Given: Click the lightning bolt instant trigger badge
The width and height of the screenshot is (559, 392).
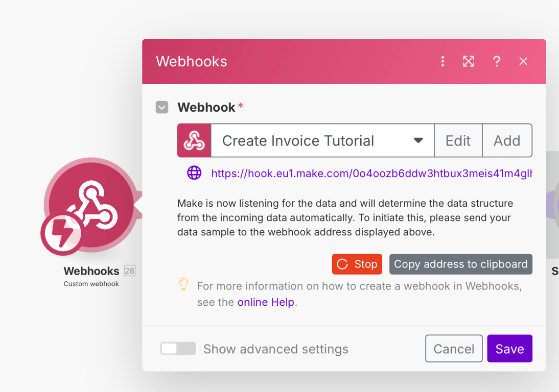Looking at the screenshot, I should (x=62, y=234).
